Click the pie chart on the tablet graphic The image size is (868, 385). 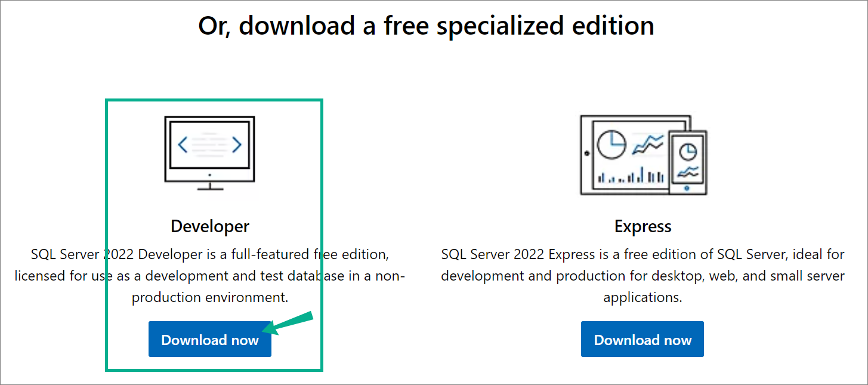[611, 145]
